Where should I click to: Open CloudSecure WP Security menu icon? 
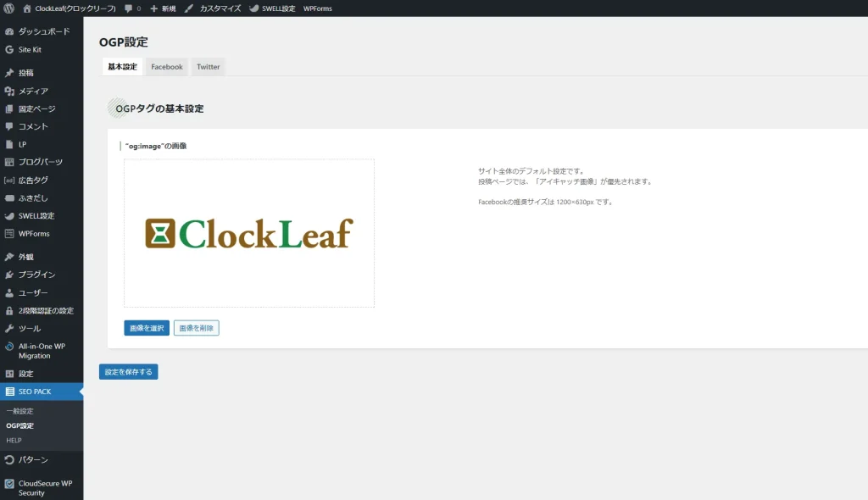click(x=9, y=484)
